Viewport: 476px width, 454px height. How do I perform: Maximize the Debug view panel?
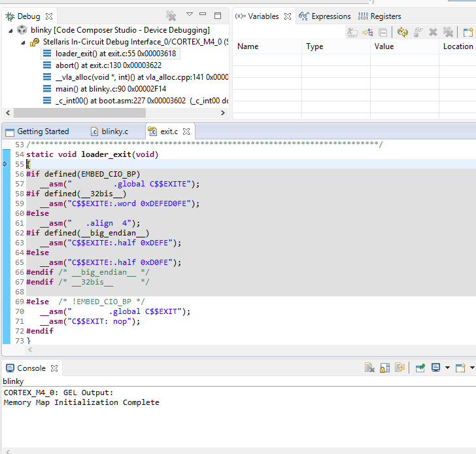(218, 16)
